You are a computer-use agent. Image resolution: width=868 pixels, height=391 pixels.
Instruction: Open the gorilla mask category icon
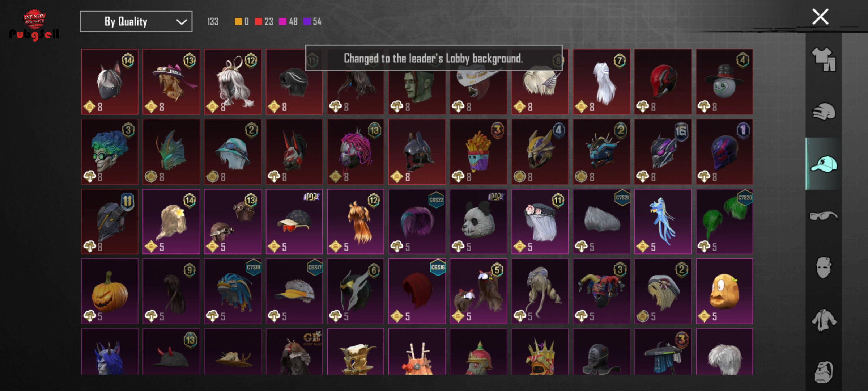coord(824,372)
